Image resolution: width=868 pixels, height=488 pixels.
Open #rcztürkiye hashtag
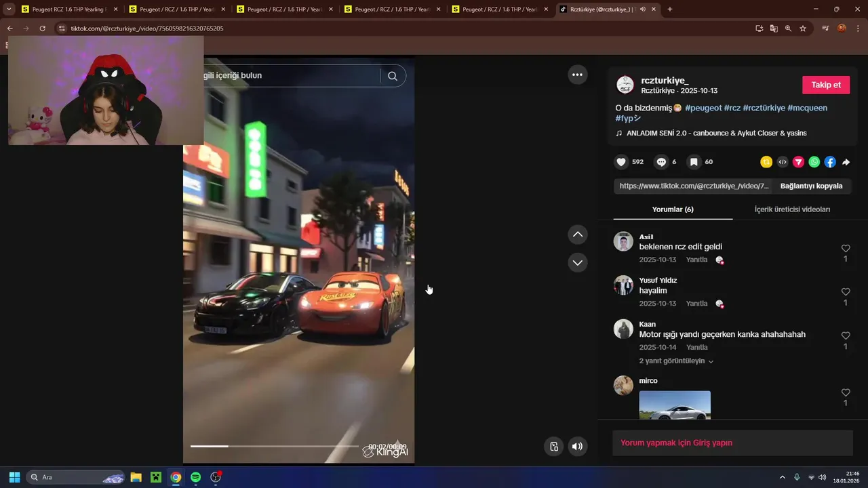(x=764, y=108)
